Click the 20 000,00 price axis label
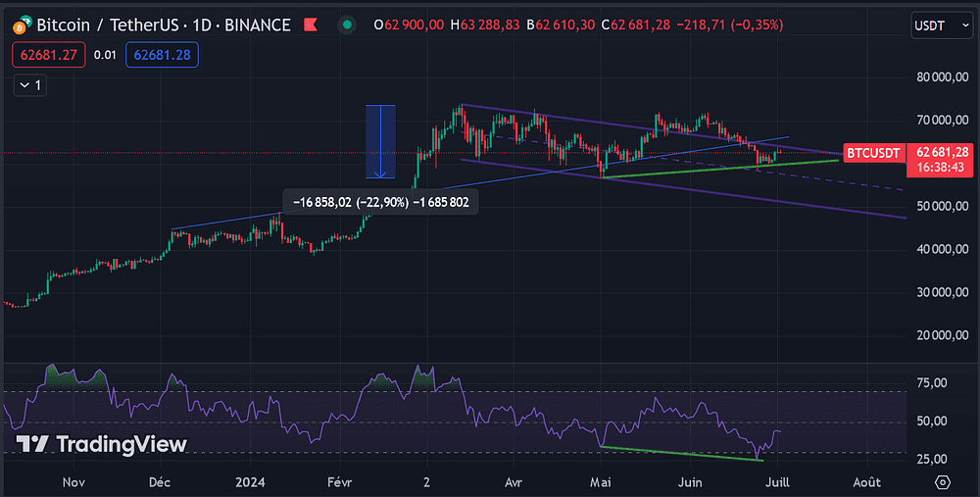980x497 pixels. (x=943, y=335)
